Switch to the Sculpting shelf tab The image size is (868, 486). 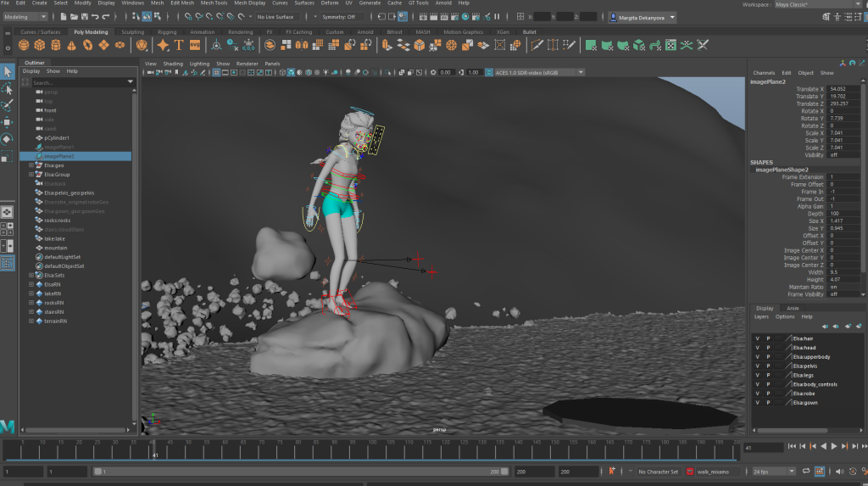(133, 32)
